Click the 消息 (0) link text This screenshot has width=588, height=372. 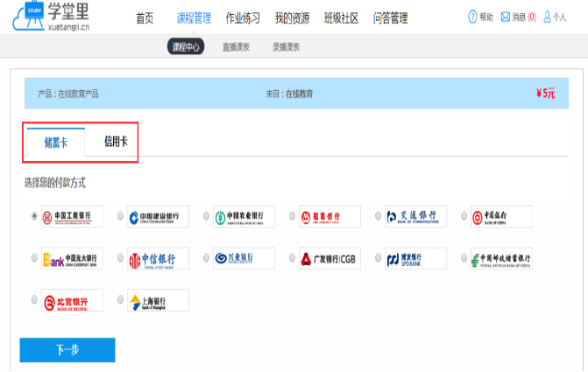coord(524,17)
